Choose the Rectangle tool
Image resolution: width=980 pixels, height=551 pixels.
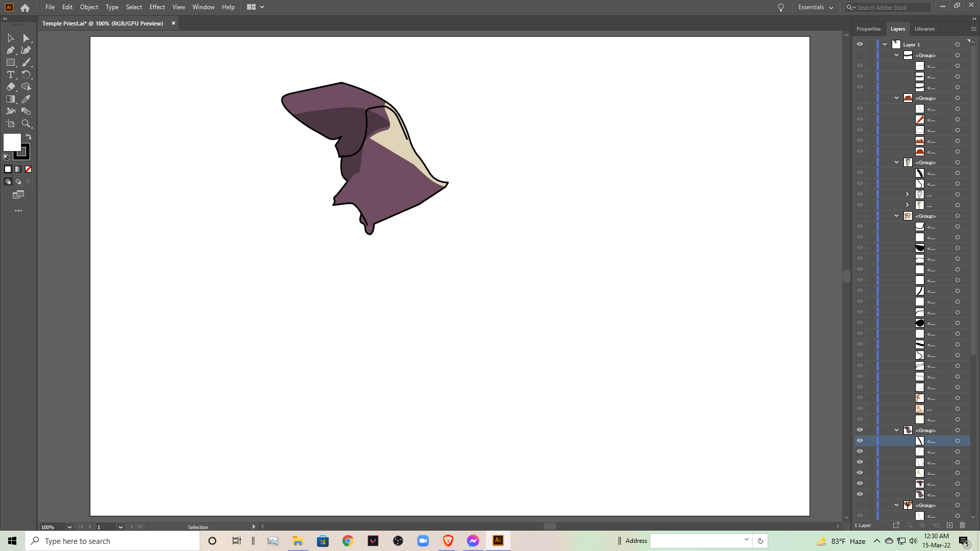point(10,63)
